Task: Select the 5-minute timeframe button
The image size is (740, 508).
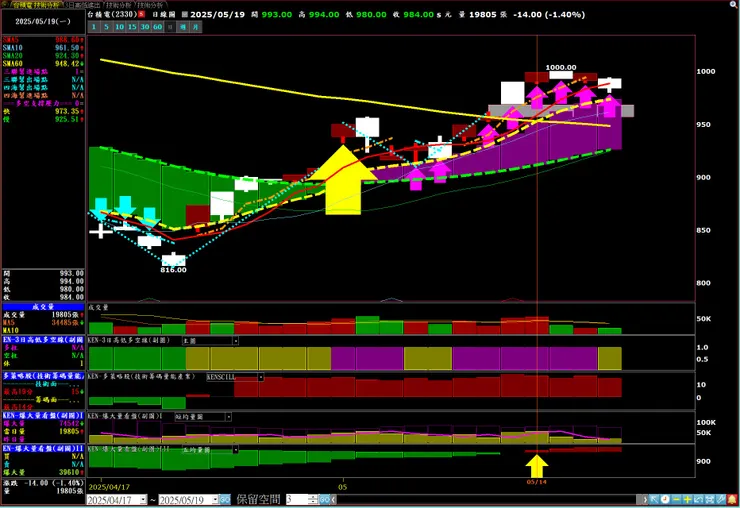Action: [x=106, y=27]
